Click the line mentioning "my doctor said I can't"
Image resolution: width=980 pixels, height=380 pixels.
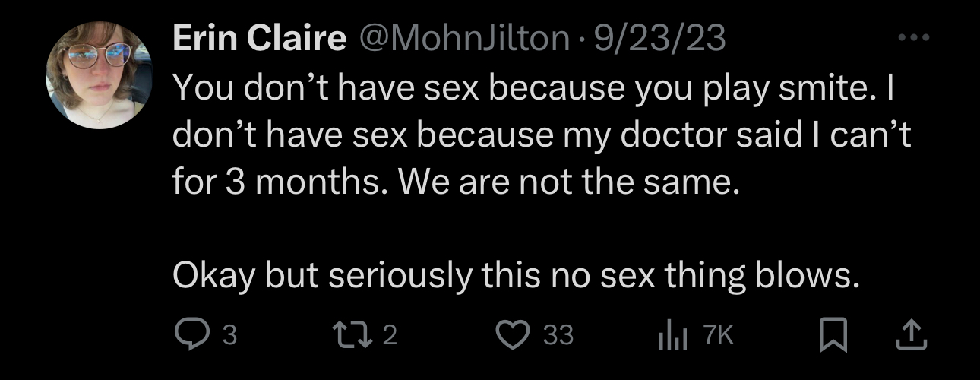point(542,136)
